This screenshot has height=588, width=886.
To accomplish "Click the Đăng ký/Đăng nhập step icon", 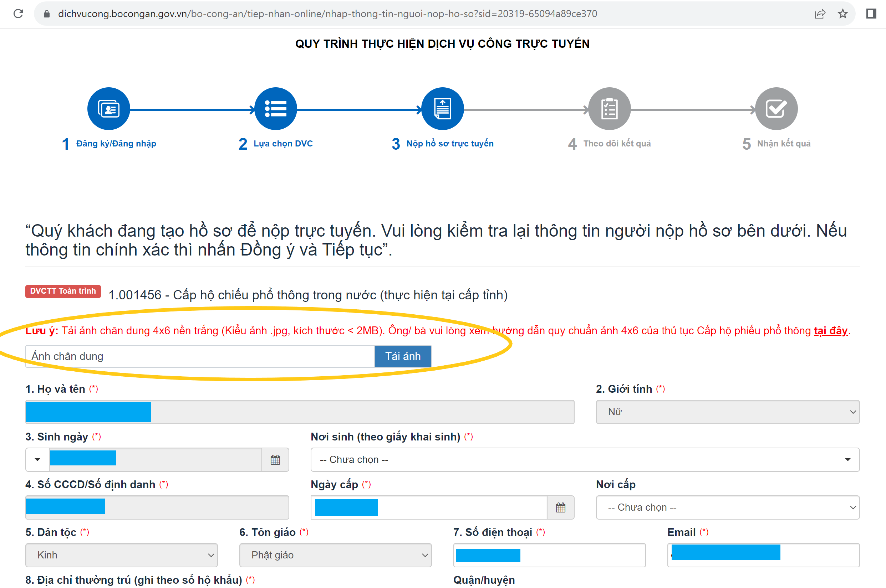I will [108, 109].
